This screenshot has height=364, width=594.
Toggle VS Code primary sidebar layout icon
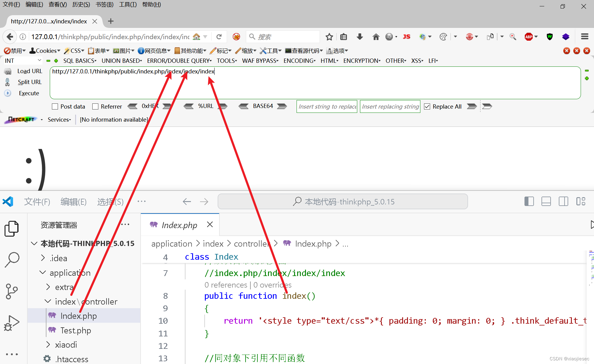[529, 201]
